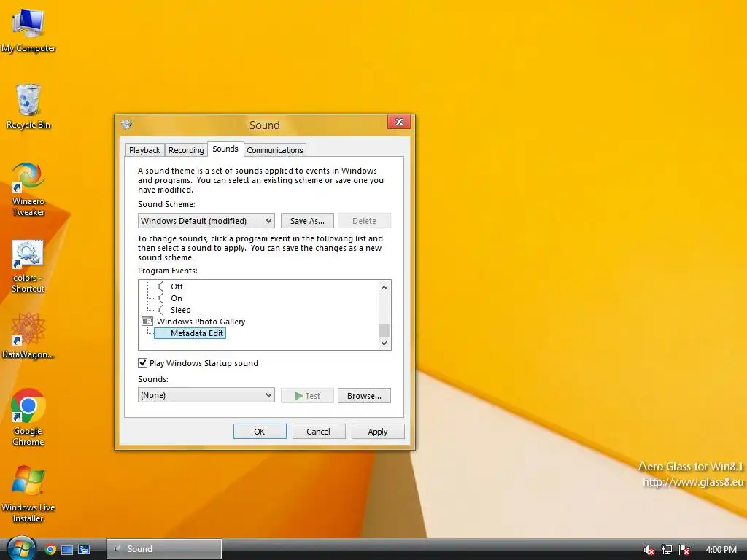Click the 4:00 PM taskbar clock
This screenshot has width=747, height=560.
pyautogui.click(x=721, y=550)
